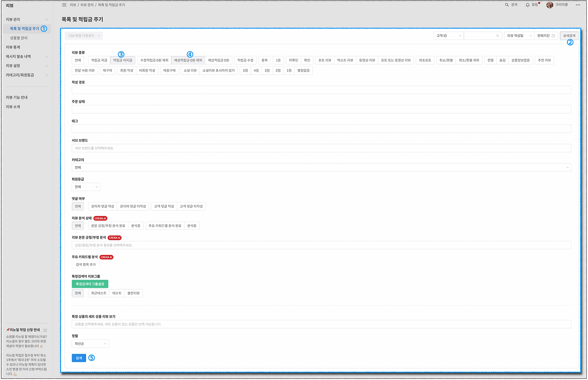Collapse the 리뷰 관리 sidebar section
Viewport: 588px width, 380px height.
point(26,19)
